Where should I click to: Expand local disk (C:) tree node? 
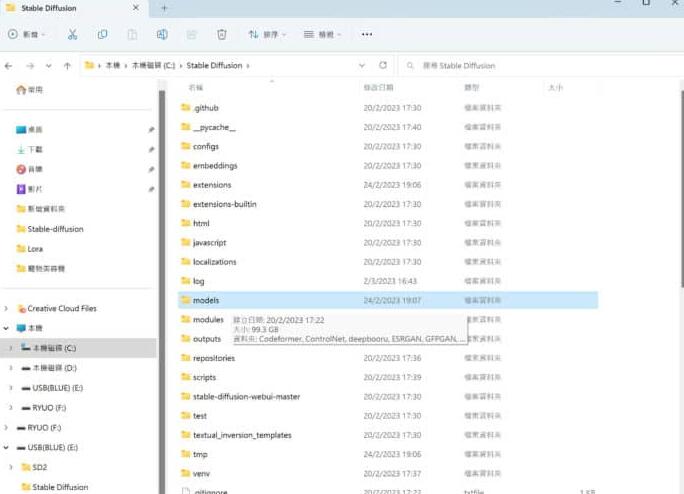tap(10, 348)
